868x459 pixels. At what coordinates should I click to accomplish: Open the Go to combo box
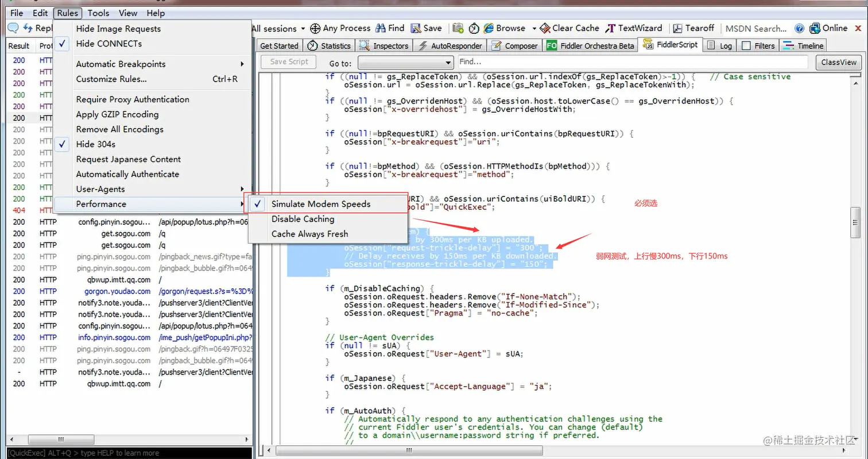405,62
